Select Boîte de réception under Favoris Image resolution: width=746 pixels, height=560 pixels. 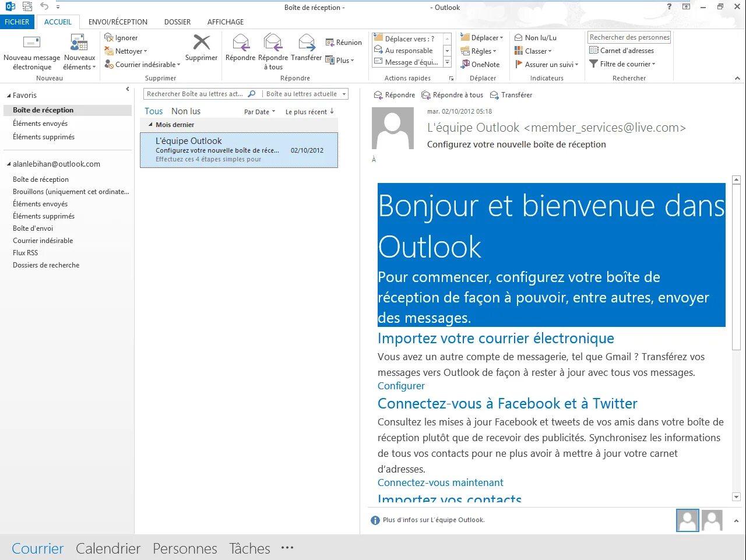67,110
